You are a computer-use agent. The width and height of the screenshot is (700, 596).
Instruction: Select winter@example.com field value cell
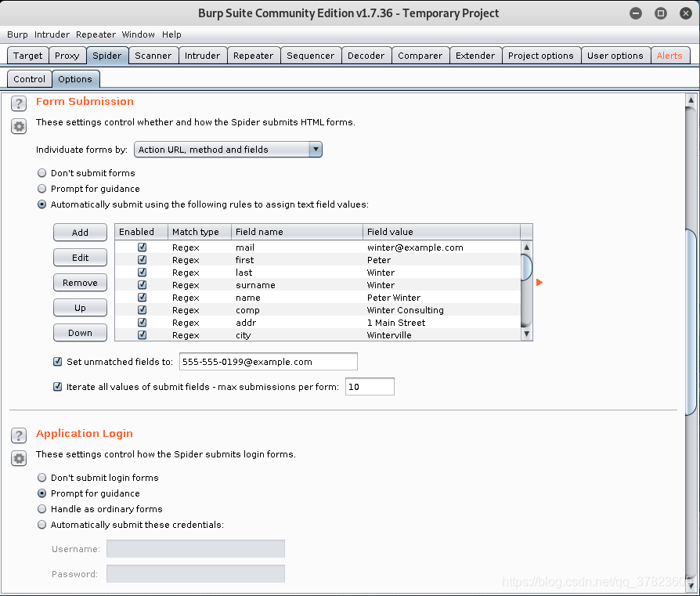coord(442,247)
